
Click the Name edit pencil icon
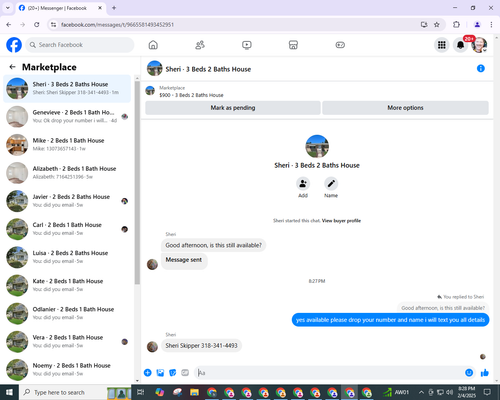tap(331, 184)
